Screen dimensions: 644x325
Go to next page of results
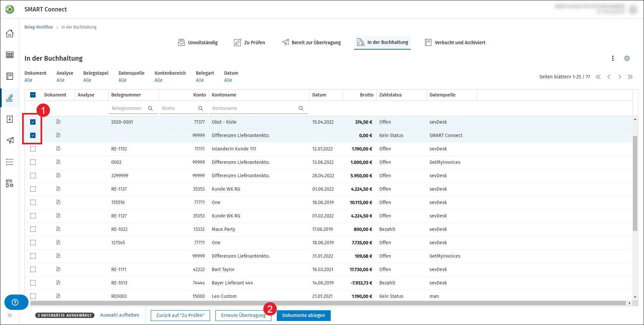pos(620,77)
